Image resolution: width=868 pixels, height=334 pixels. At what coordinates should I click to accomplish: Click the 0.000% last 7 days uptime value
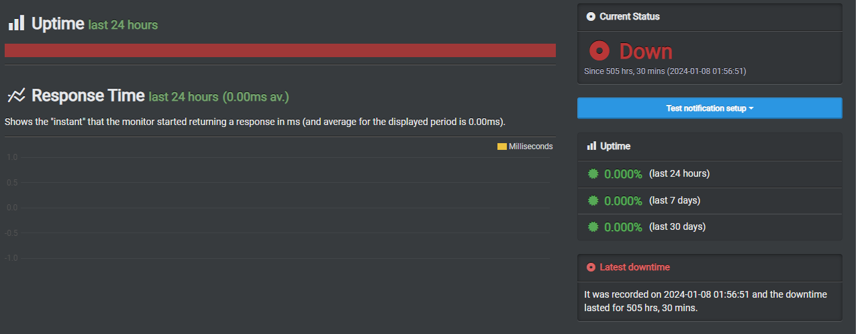(x=623, y=201)
